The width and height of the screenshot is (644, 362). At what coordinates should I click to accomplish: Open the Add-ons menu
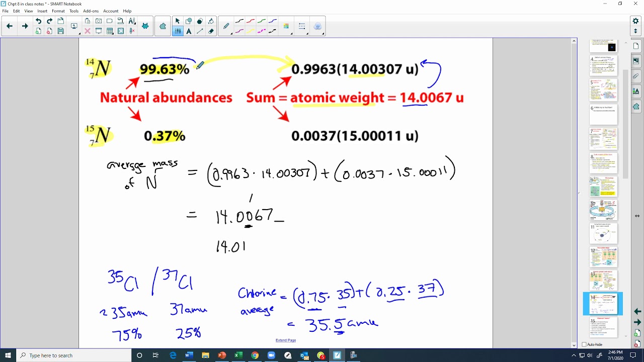(x=91, y=11)
